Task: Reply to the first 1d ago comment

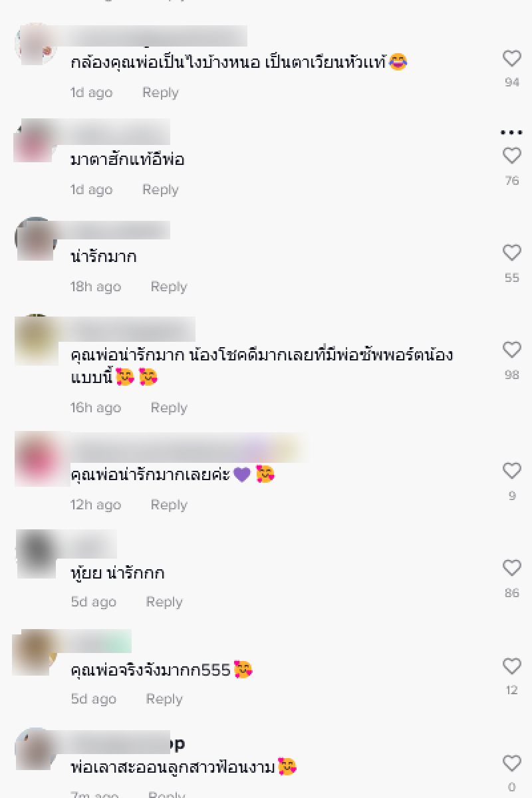Action: point(160,92)
